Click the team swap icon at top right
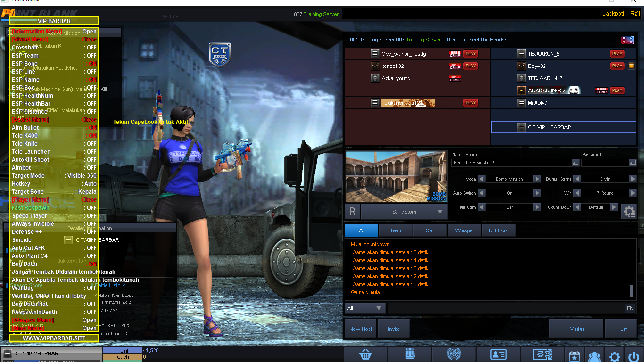 click(x=627, y=40)
